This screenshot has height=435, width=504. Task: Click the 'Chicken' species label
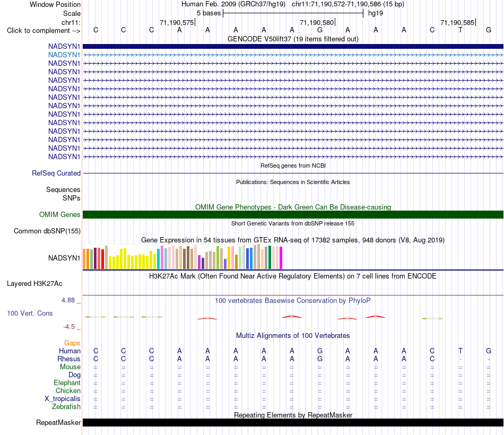pos(68,390)
